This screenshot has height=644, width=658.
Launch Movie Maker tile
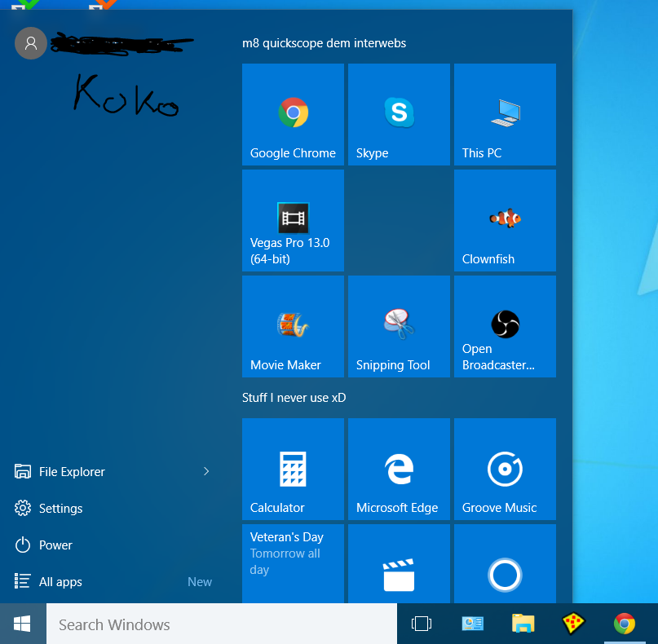pyautogui.click(x=293, y=326)
